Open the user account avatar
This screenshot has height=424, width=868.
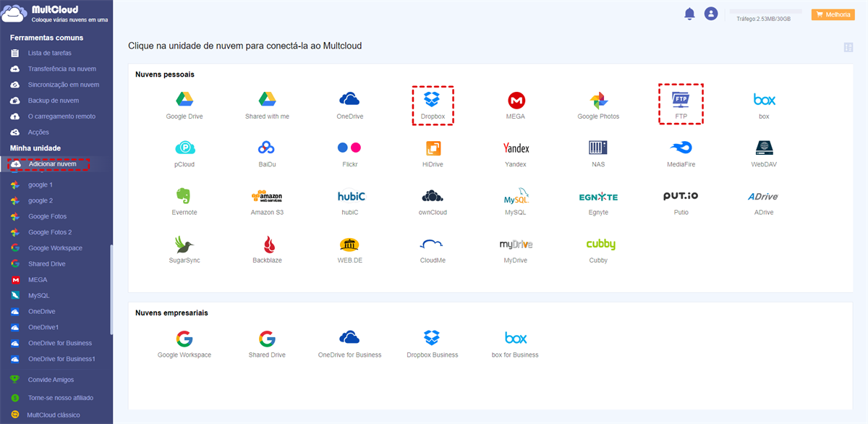point(711,14)
